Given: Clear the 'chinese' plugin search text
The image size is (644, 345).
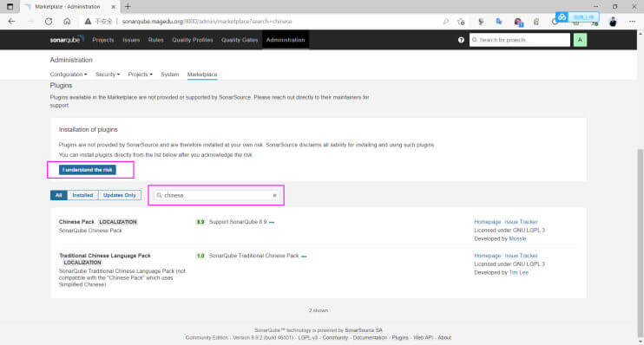Looking at the screenshot, I should 275,195.
